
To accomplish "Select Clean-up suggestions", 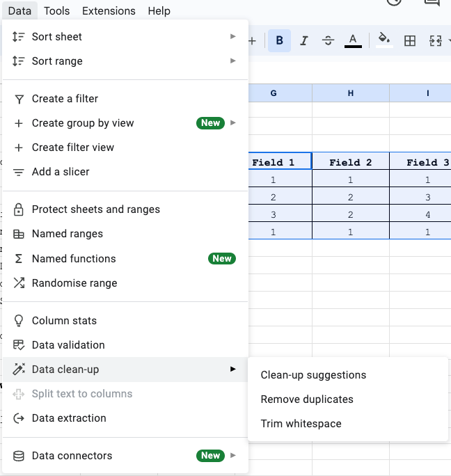I will point(348,375).
